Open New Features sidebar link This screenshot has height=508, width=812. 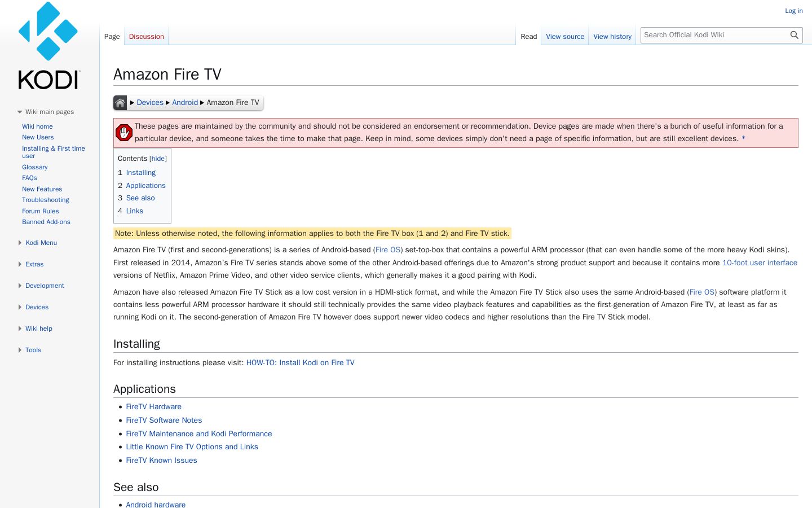[42, 189]
